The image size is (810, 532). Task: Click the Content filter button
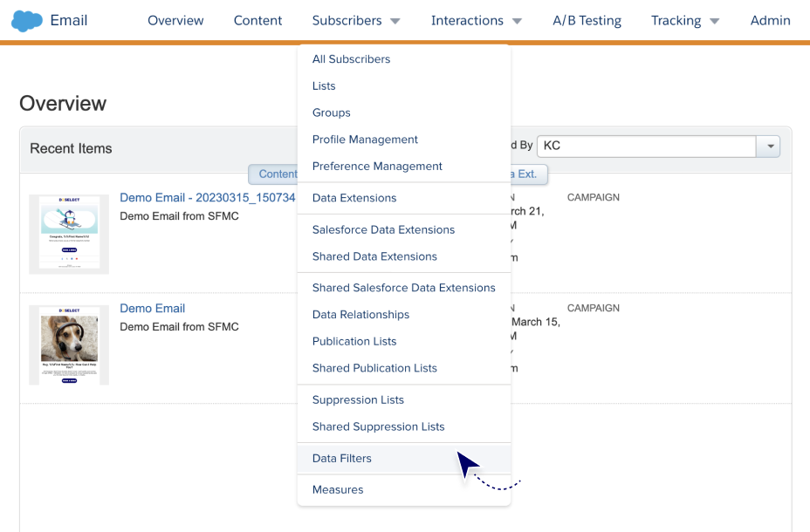coord(274,174)
